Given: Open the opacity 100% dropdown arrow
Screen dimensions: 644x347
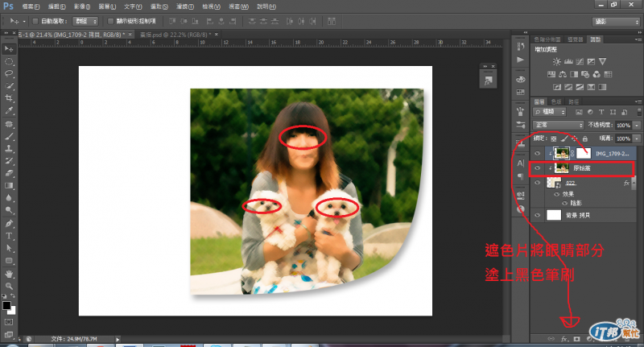Looking at the screenshot, I should [638, 126].
